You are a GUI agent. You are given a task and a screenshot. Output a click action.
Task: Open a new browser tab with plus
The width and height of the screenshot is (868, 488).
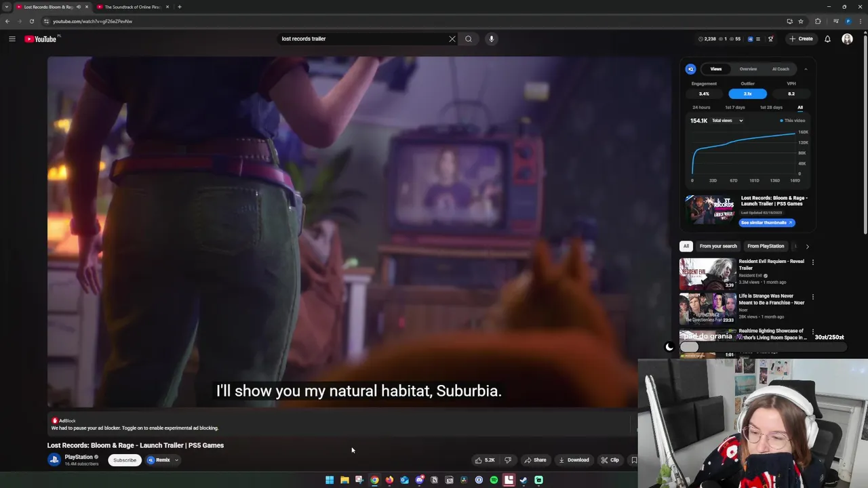point(180,7)
